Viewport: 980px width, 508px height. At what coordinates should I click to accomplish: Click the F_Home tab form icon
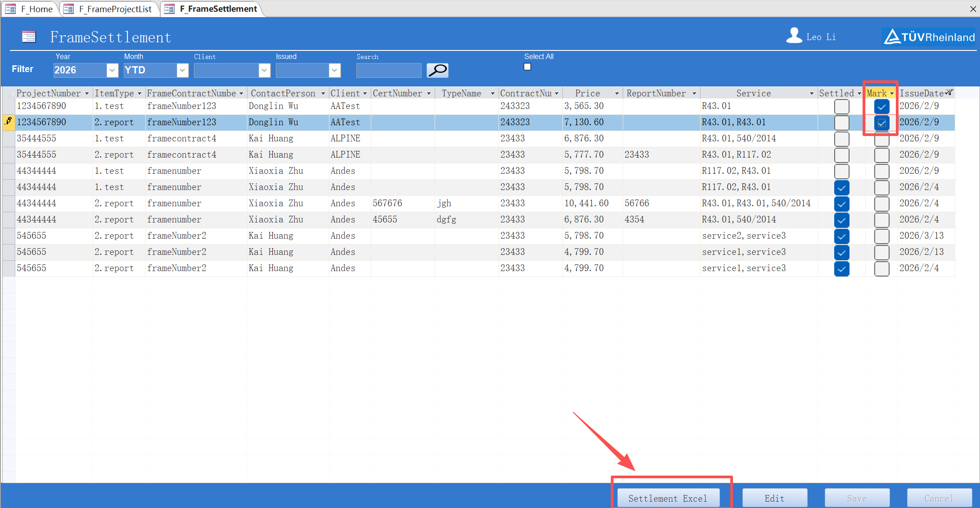pos(11,9)
